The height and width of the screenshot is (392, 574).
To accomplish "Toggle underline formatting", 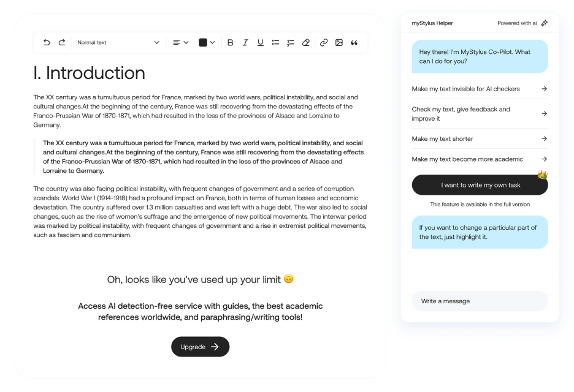I will pos(260,42).
